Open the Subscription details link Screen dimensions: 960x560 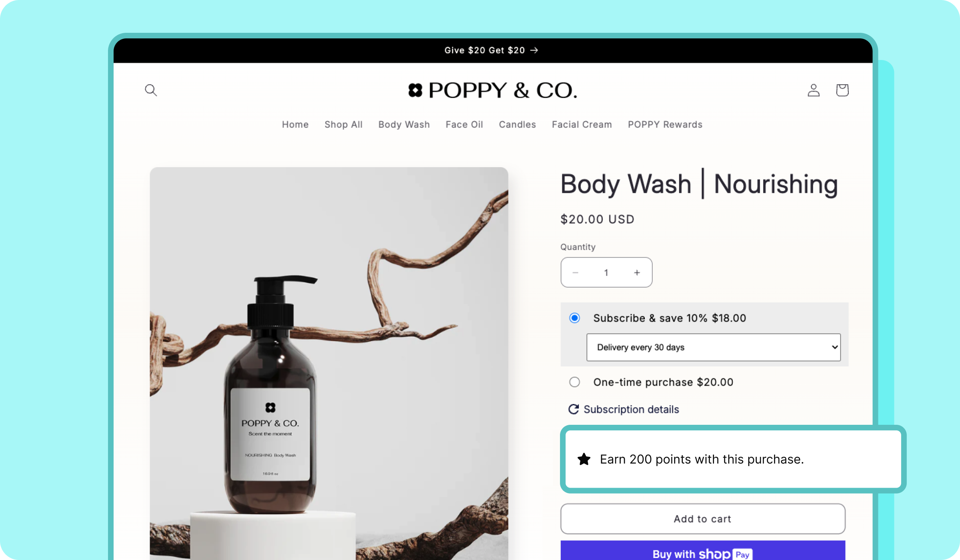(631, 409)
